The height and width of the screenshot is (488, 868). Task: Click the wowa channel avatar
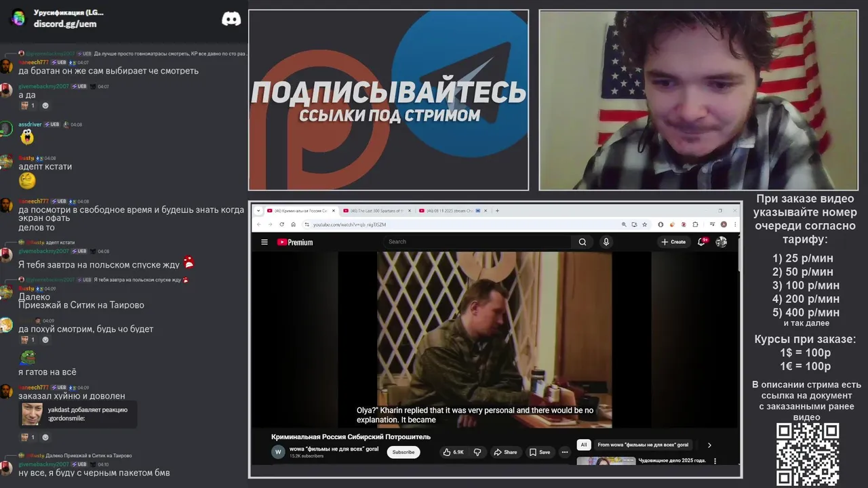click(278, 452)
